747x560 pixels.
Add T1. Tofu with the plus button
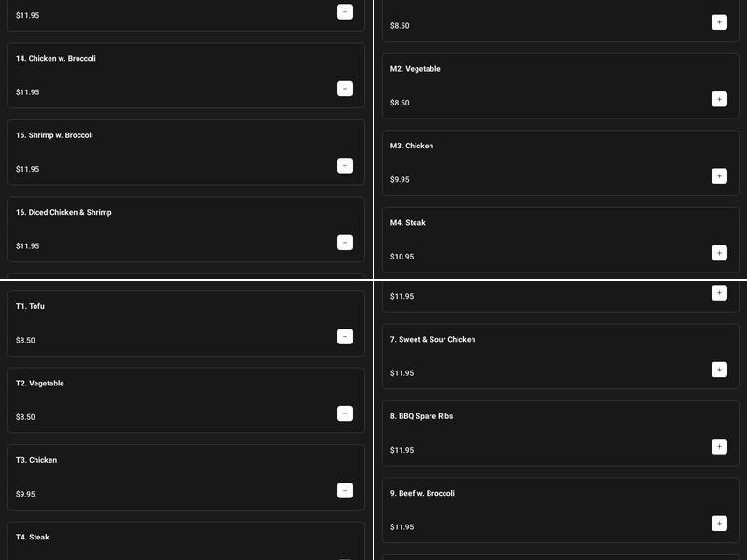[345, 337]
